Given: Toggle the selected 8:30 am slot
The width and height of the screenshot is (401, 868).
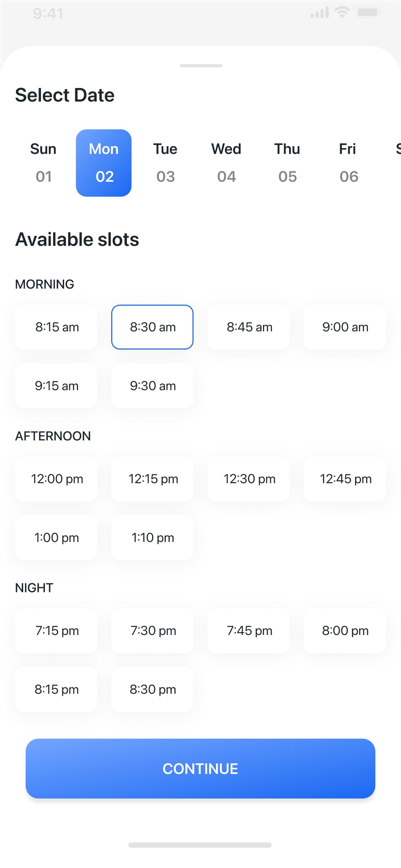Looking at the screenshot, I should pos(153,327).
